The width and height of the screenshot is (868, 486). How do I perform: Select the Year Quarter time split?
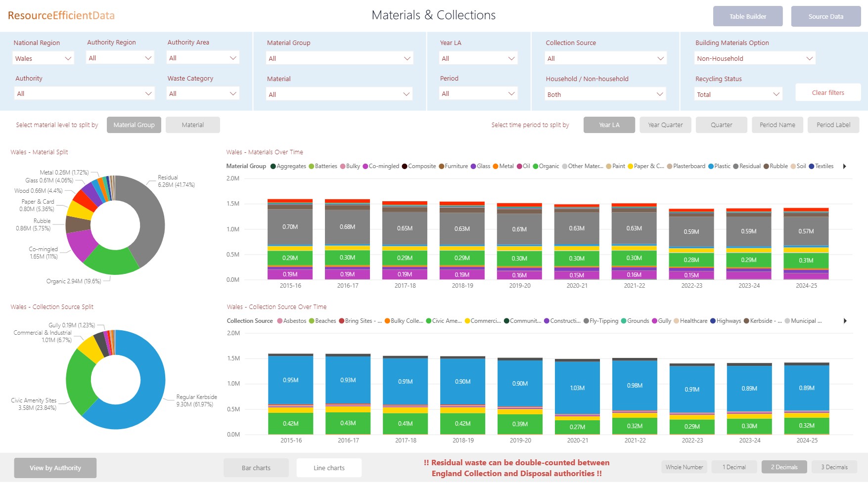coord(665,125)
